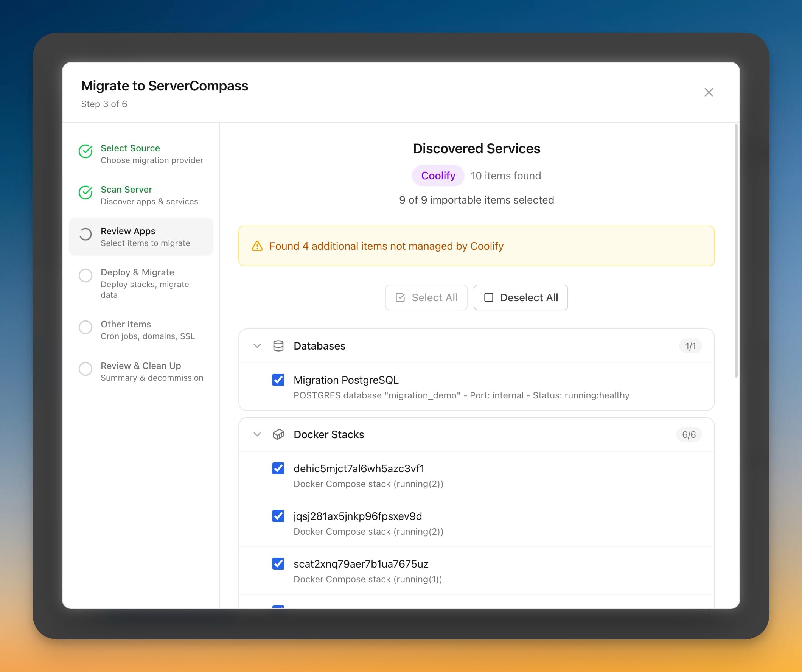Image resolution: width=802 pixels, height=672 pixels.
Task: Click the vertical scrollbar of the services list
Action: coord(736,251)
